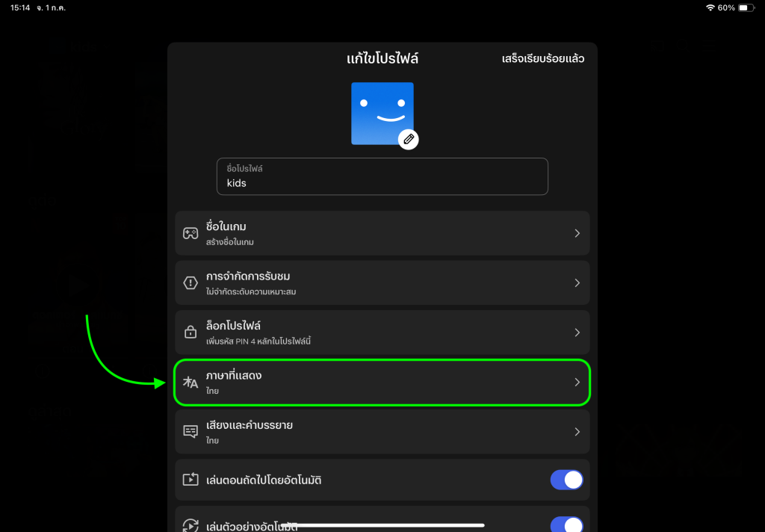This screenshot has width=765, height=532.
Task: Tap the subtitles icon beside เสียงและคำบรรยาย
Action: point(191,431)
